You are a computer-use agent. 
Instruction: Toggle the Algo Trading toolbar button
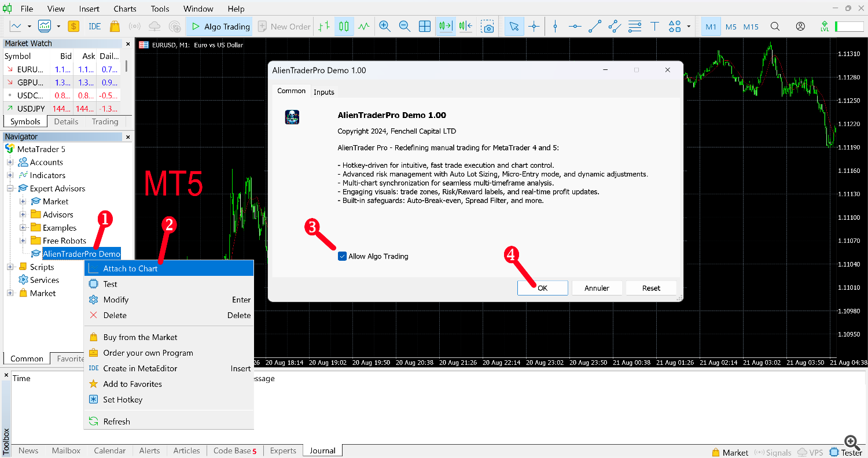(220, 26)
